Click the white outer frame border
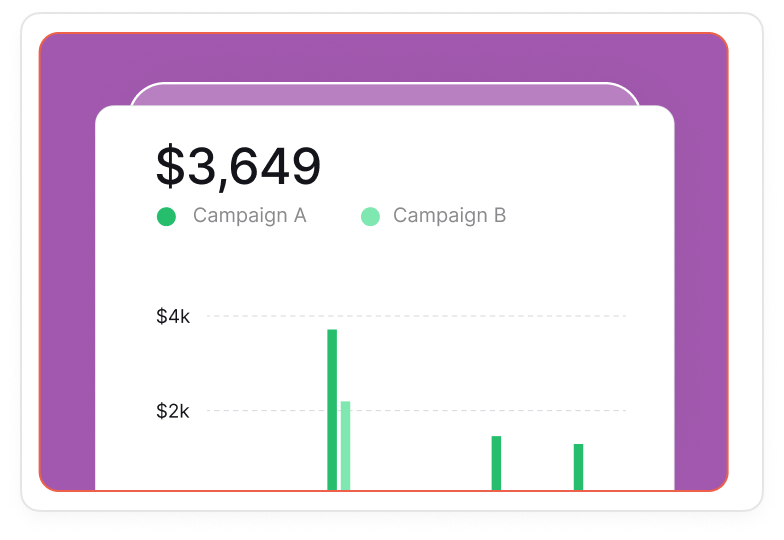The height and width of the screenshot is (540, 784). tap(30, 270)
